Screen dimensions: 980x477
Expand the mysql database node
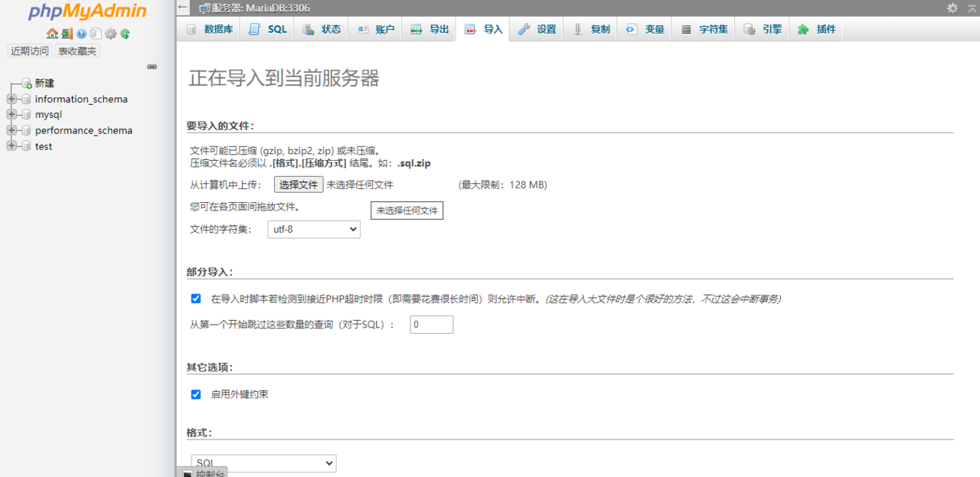pos(11,115)
